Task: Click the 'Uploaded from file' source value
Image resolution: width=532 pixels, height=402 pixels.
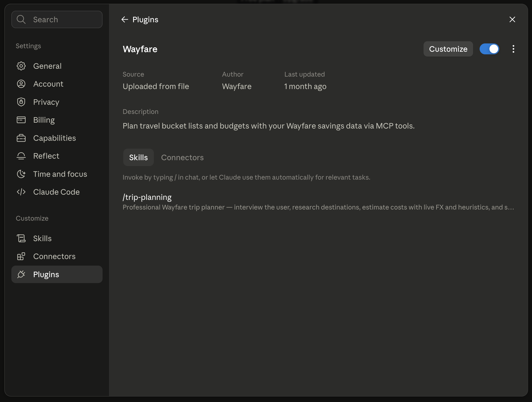Action: pos(156,86)
